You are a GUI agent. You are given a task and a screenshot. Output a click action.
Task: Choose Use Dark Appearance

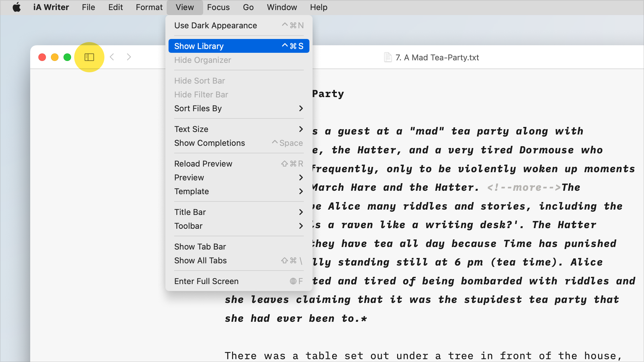[x=239, y=25]
